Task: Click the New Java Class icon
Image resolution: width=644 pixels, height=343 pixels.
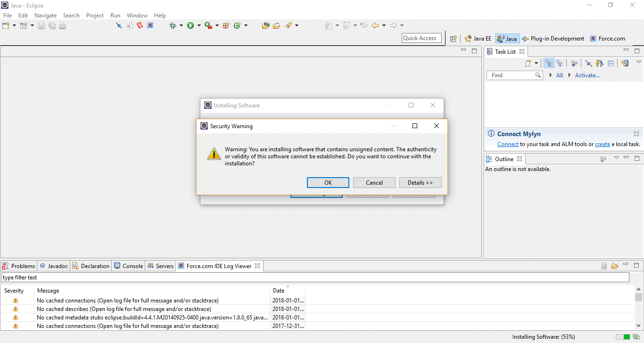Action: coord(237,25)
